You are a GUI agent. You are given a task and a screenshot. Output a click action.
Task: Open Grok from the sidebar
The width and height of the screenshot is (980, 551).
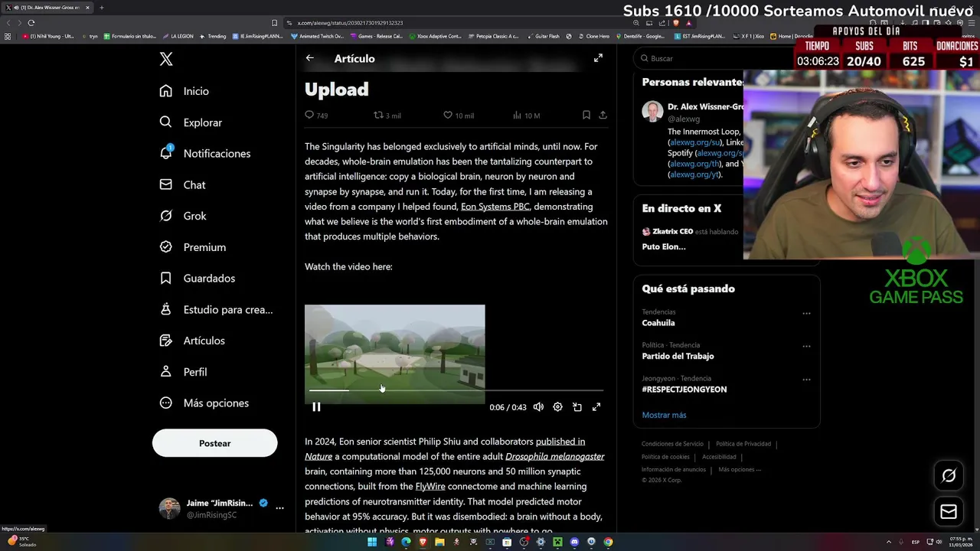pos(183,216)
